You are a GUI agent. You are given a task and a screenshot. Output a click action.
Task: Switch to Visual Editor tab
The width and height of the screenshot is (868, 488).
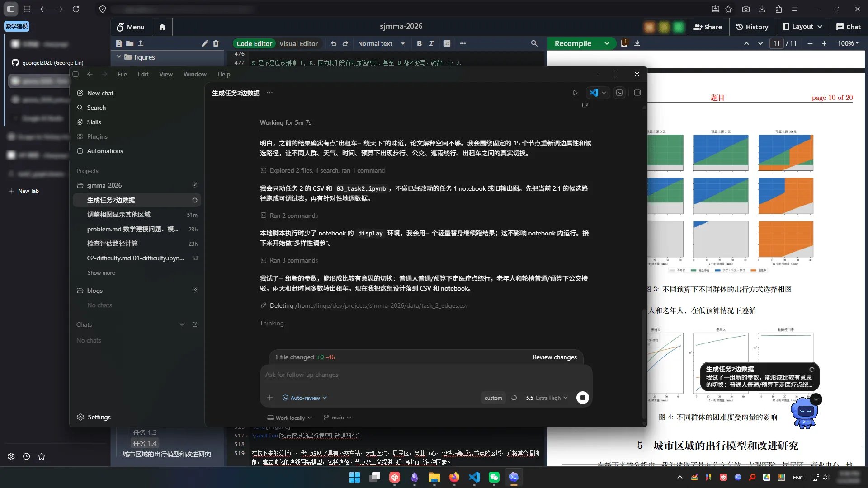pyautogui.click(x=298, y=44)
